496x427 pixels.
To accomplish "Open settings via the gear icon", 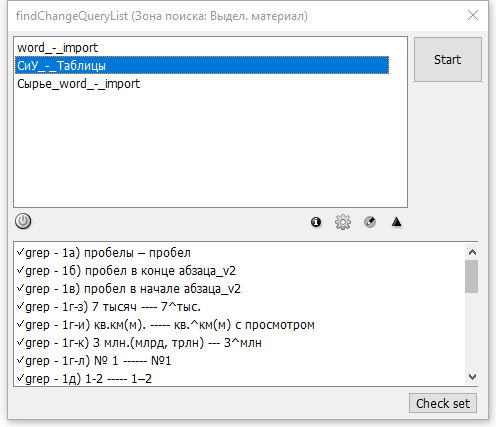I will click(x=343, y=222).
